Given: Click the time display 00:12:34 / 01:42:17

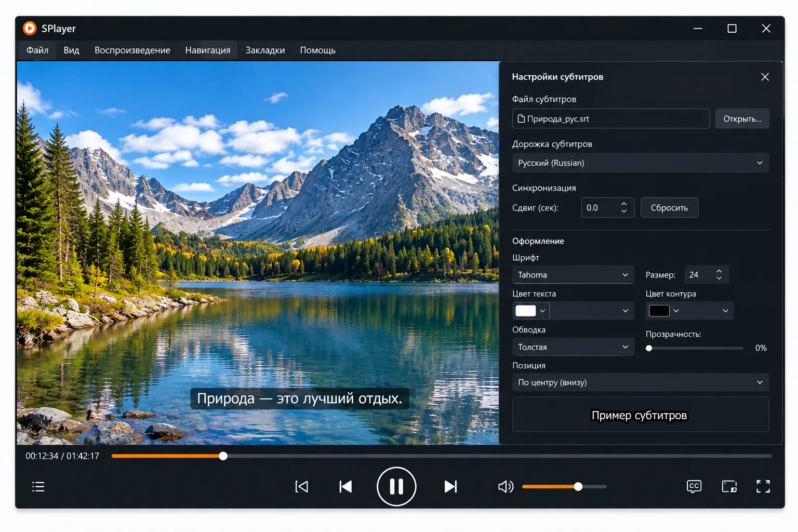Looking at the screenshot, I should pyautogui.click(x=62, y=456).
